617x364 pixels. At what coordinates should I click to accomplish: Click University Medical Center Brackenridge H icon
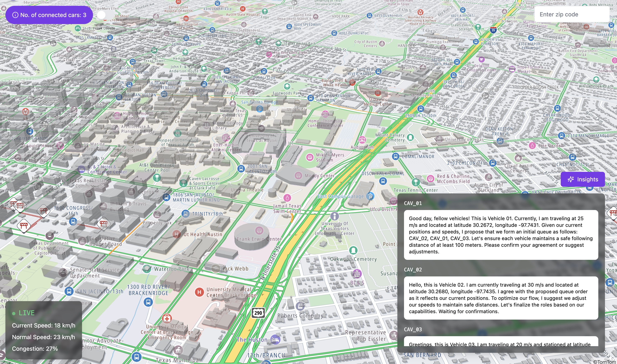click(x=199, y=292)
